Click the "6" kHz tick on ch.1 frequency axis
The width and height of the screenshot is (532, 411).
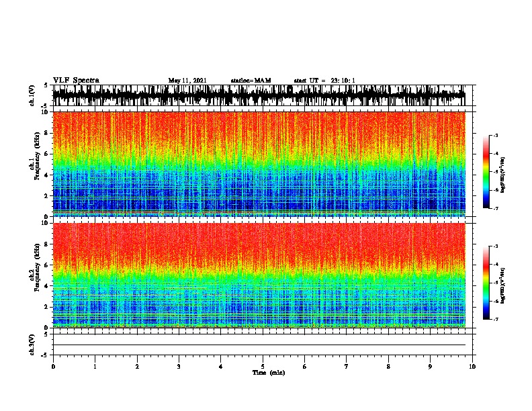pyautogui.click(x=47, y=154)
